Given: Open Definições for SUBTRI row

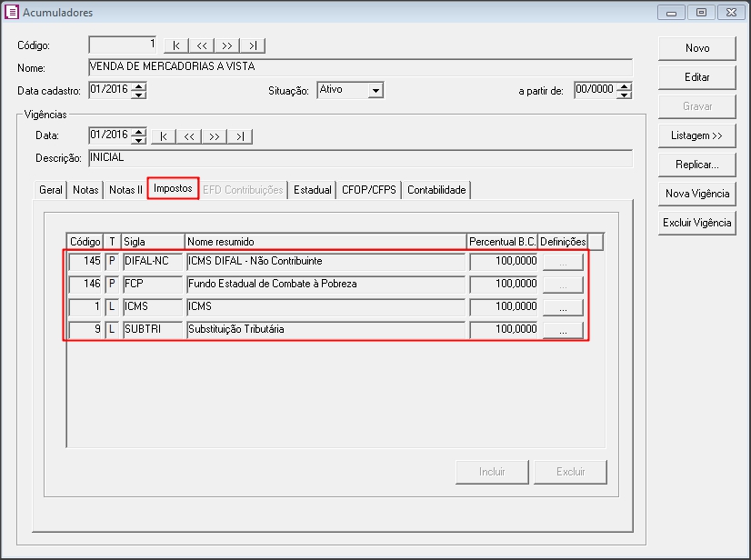Looking at the screenshot, I should pos(563,330).
